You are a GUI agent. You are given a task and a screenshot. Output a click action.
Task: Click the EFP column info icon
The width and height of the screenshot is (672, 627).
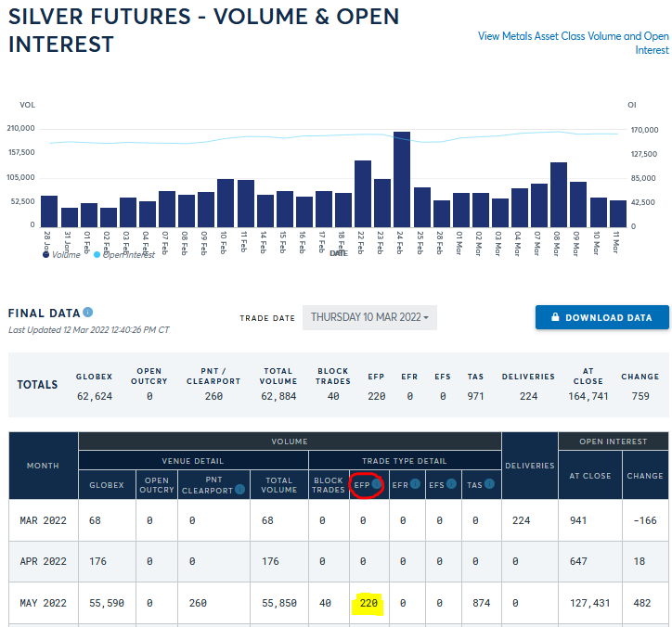376,484
